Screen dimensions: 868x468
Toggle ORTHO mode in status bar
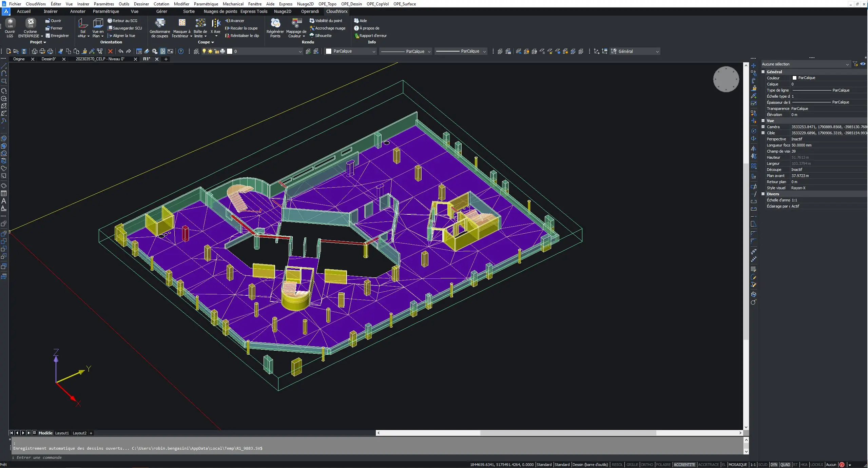pos(647,465)
